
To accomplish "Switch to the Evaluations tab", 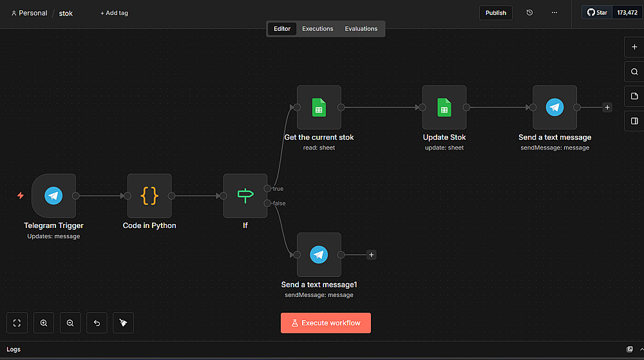I will (x=361, y=29).
